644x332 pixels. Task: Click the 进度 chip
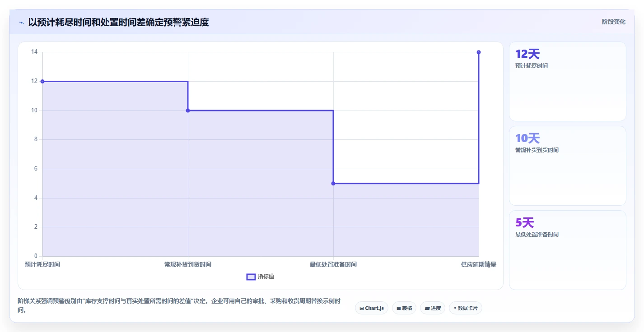433,308
